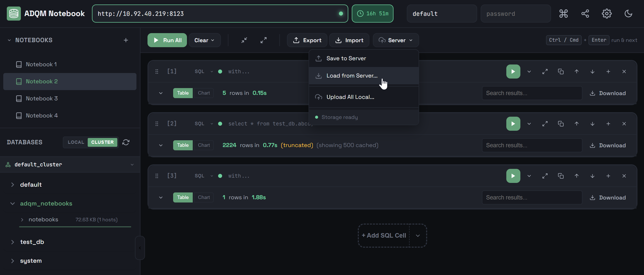Focus cell 1 search results field
Screen dimensions: 644x275
[532, 93]
